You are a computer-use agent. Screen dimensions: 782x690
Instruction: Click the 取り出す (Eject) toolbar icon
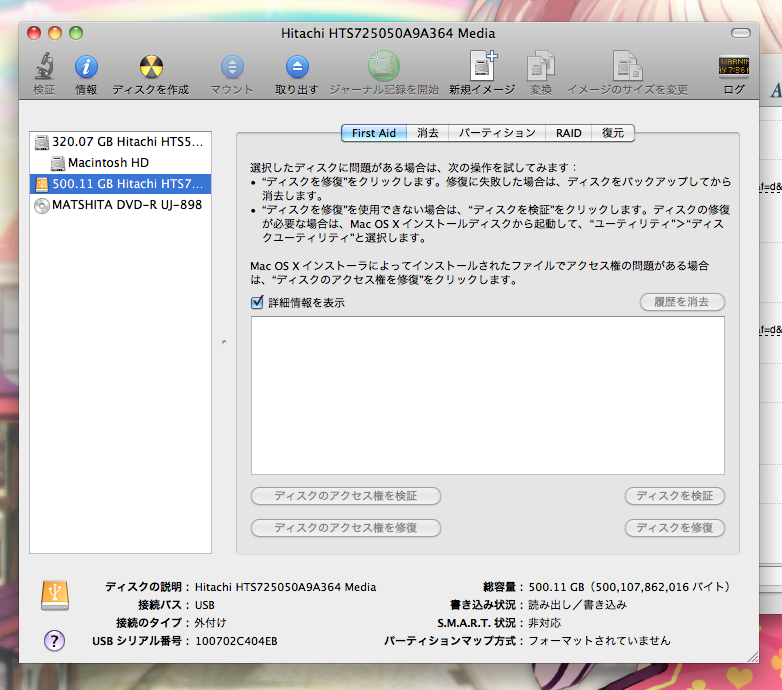click(297, 68)
